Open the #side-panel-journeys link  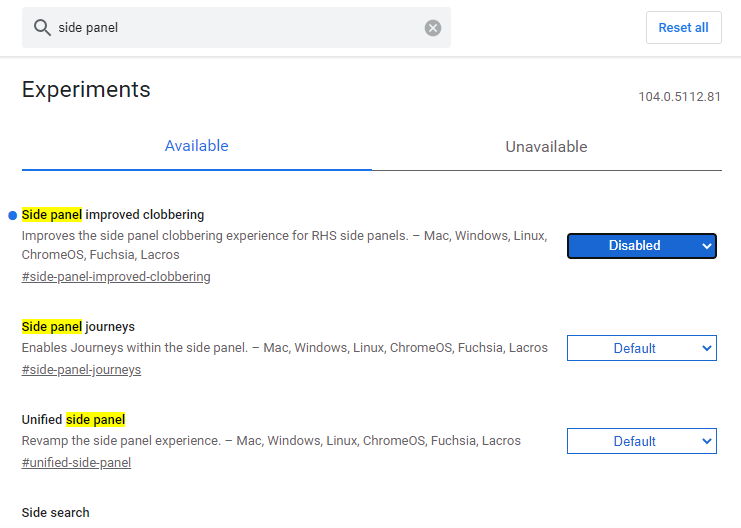pos(81,370)
